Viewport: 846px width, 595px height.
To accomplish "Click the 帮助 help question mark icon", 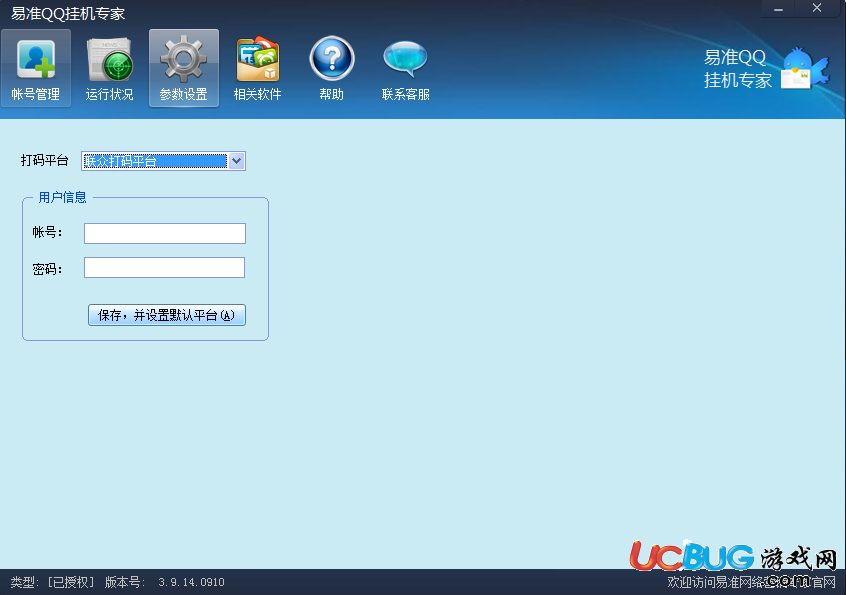I will pyautogui.click(x=331, y=69).
